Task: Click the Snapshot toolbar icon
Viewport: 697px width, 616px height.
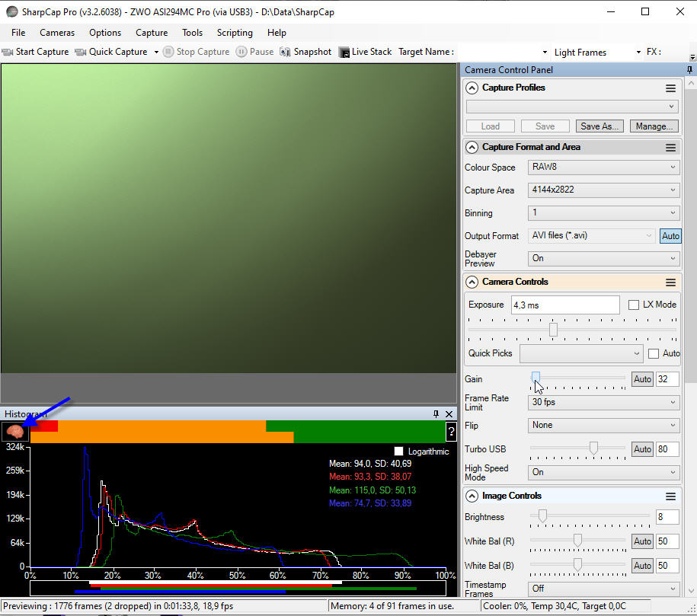Action: point(286,52)
